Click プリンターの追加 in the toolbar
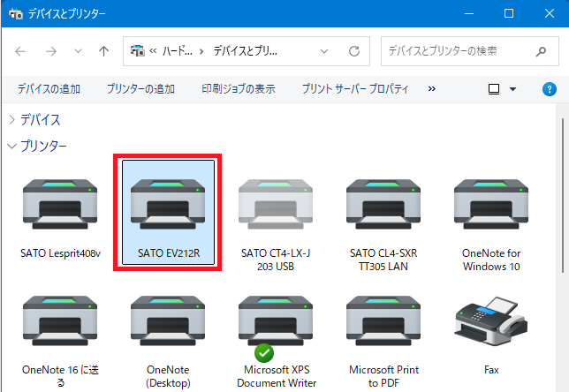This screenshot has width=569, height=392. tap(140, 89)
